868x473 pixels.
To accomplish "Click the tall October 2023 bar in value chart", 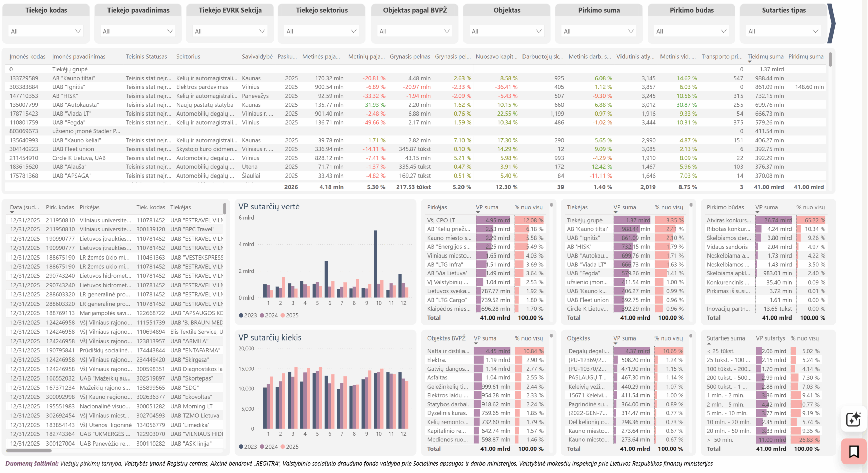I will pos(375,264).
